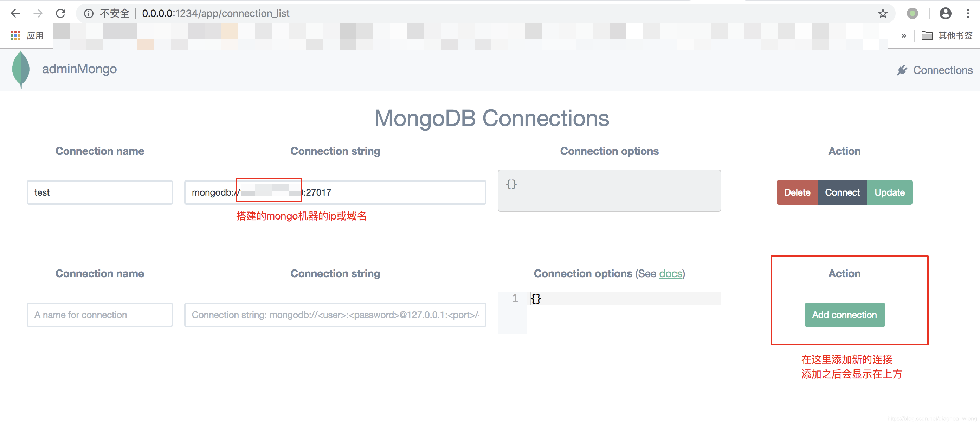Update the test connection

(x=889, y=192)
